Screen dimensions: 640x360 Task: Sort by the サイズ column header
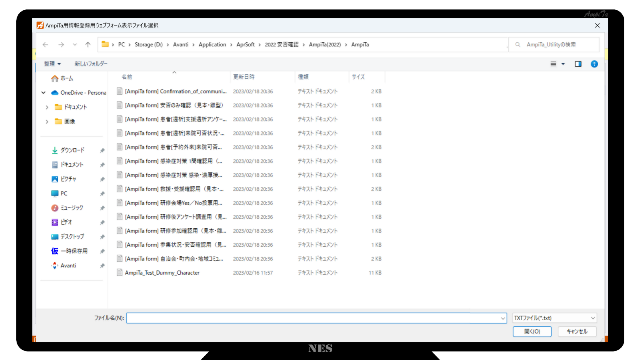358,77
